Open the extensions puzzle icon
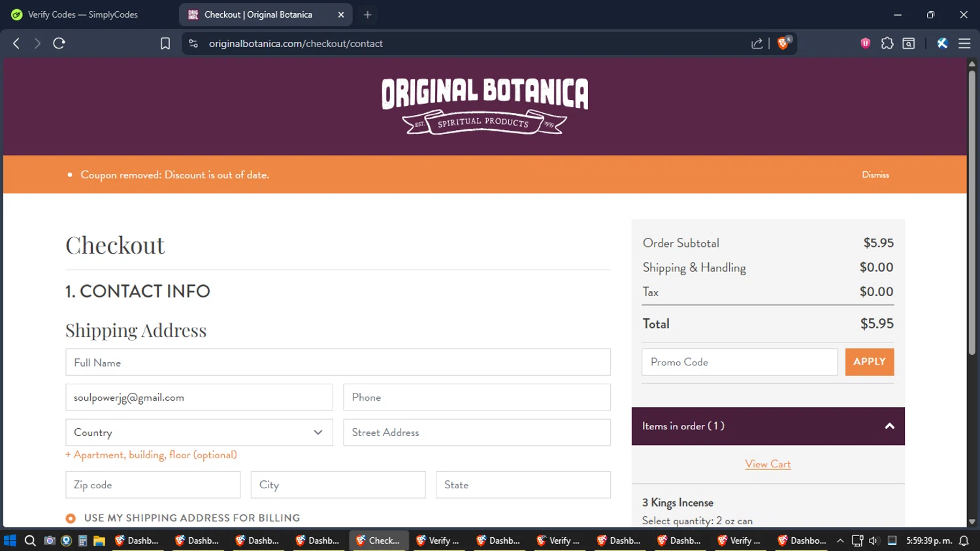The image size is (980, 551). coord(887,43)
